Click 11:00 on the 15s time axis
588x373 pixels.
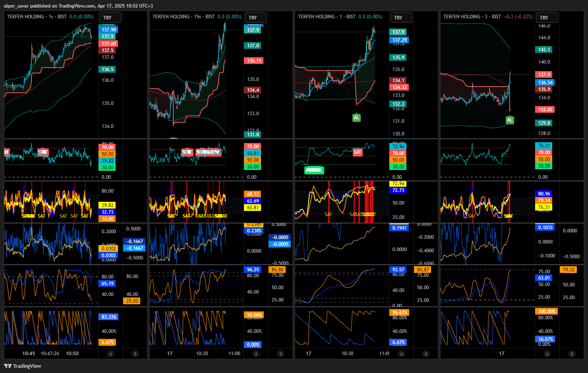(x=234, y=354)
